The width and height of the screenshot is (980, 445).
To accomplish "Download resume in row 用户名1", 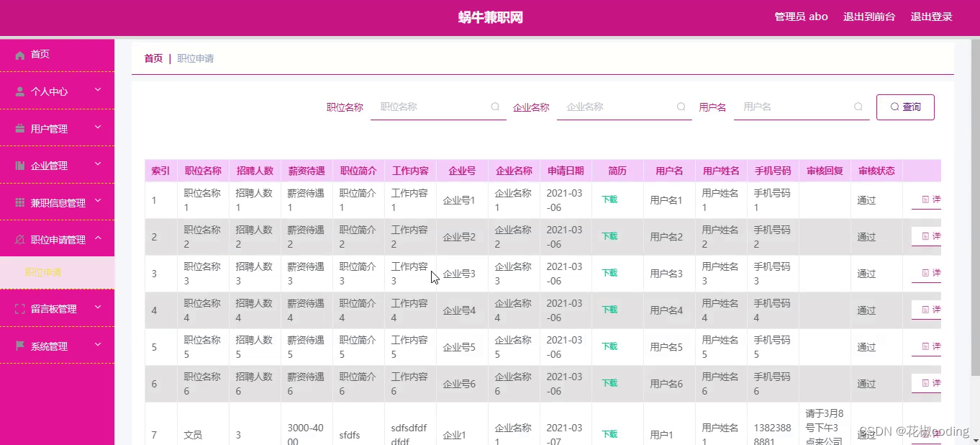I will click(609, 199).
